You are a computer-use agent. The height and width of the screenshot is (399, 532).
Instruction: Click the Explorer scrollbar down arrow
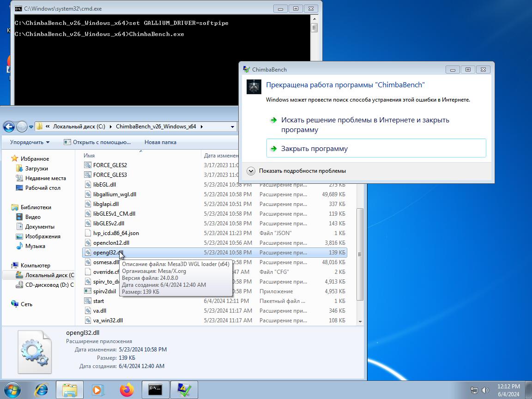(x=360, y=321)
